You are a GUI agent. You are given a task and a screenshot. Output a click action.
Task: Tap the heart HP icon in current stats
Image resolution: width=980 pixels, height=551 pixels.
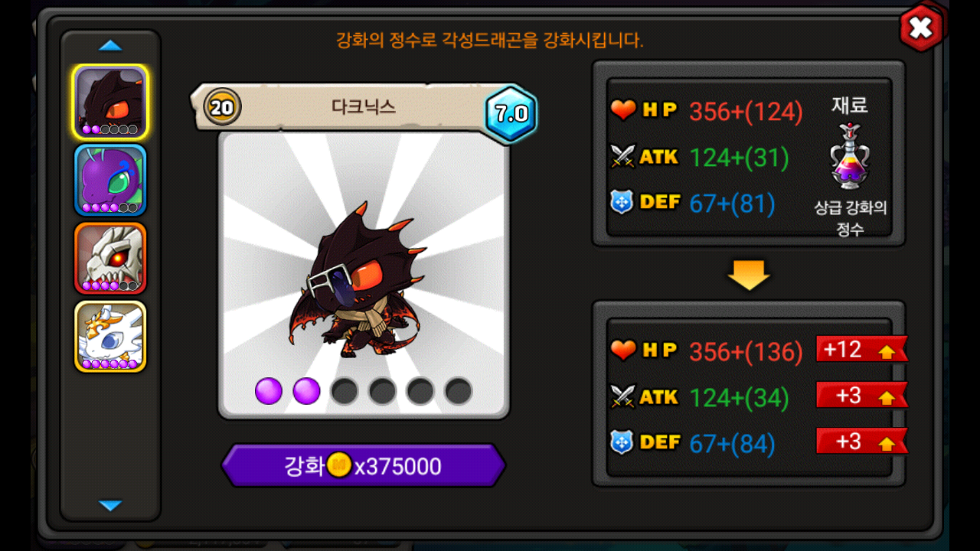(623, 110)
